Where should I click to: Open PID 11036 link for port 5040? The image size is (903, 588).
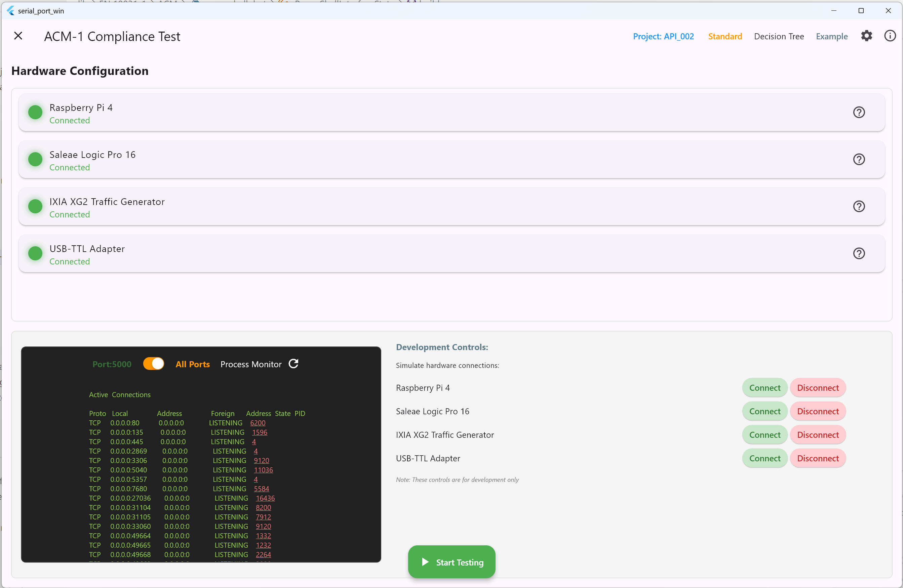tap(263, 470)
